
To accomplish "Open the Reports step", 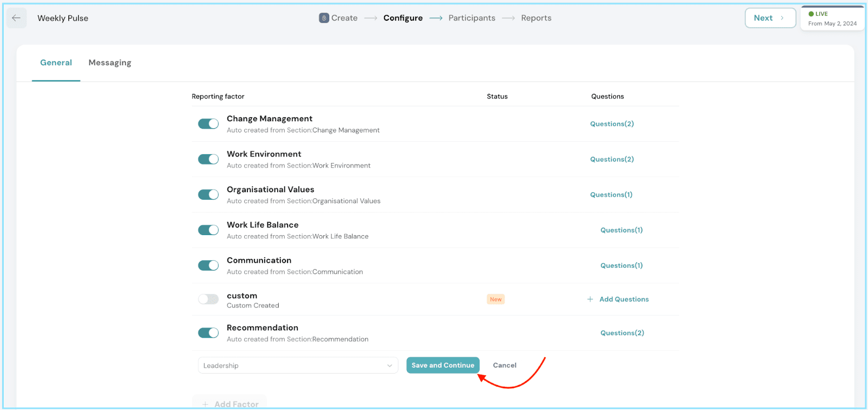I will (536, 18).
